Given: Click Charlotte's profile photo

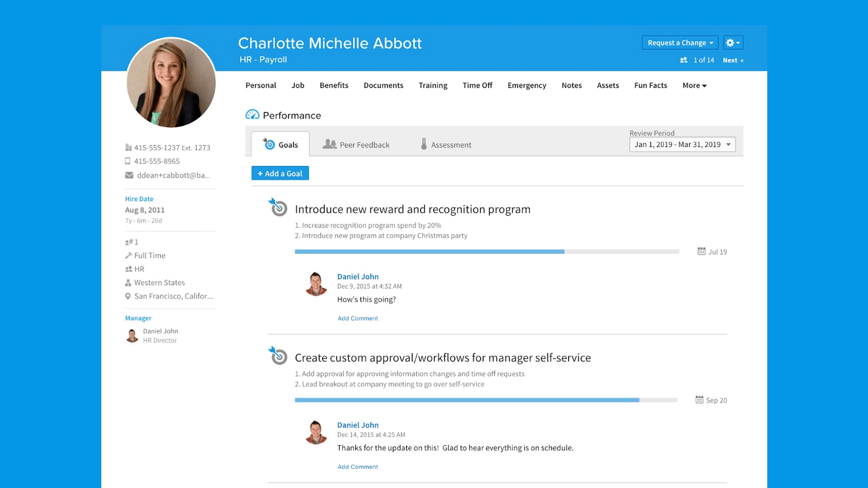Looking at the screenshot, I should (171, 82).
